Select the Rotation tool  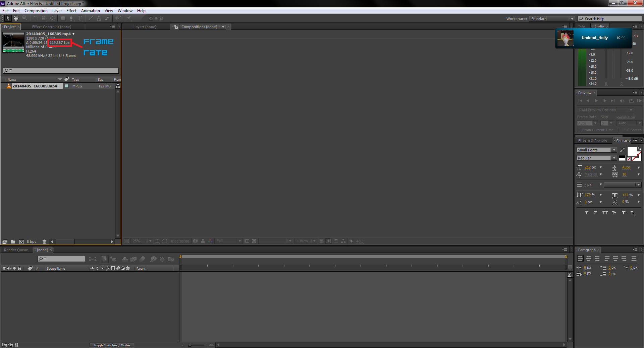[x=36, y=18]
